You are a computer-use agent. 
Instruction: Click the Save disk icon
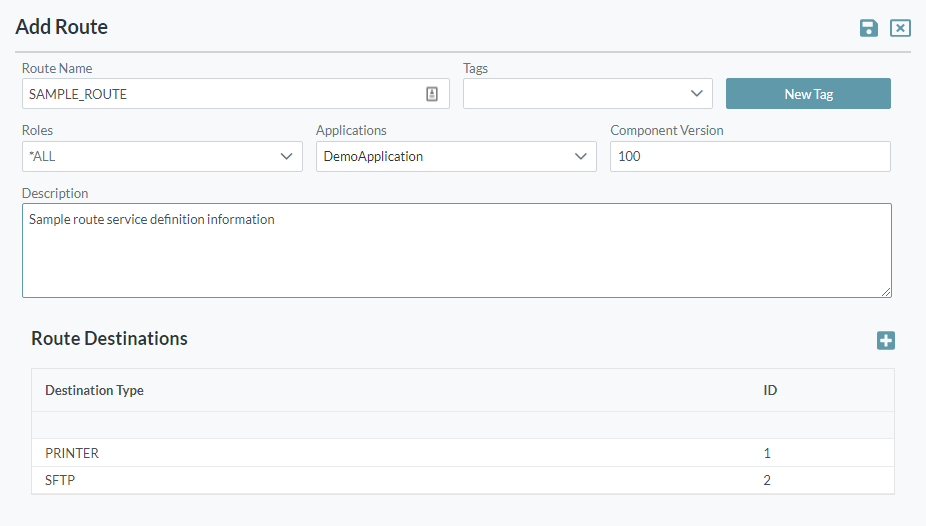[869, 28]
